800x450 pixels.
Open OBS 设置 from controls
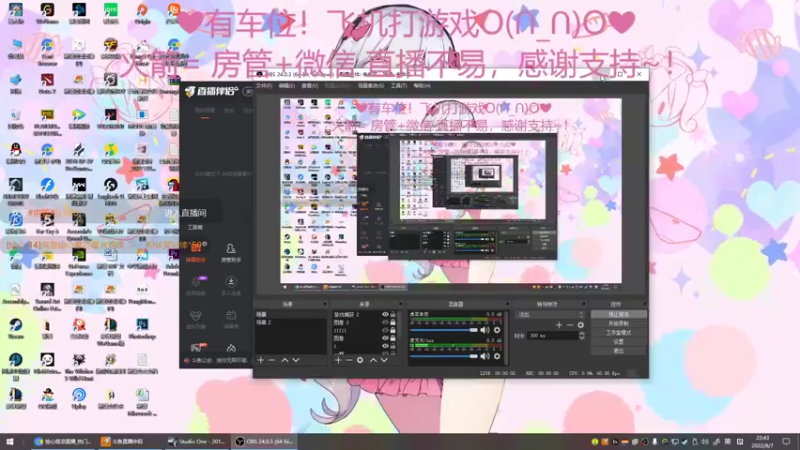(619, 342)
